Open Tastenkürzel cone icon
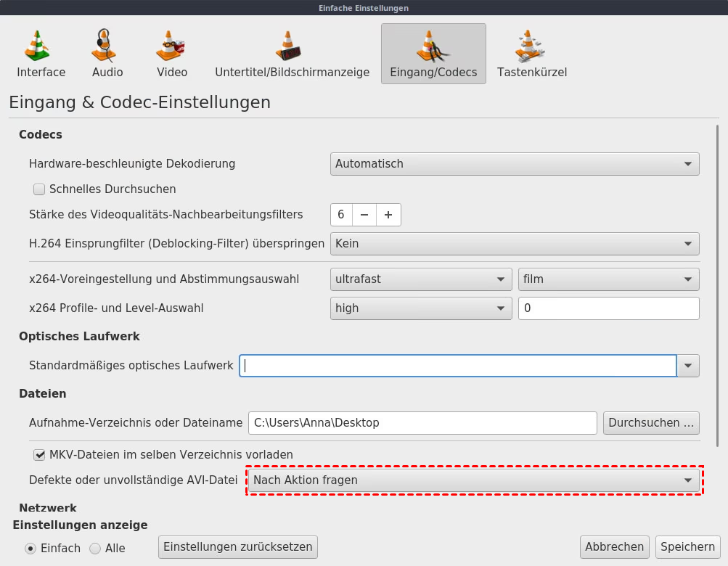The image size is (728, 566). [530, 46]
